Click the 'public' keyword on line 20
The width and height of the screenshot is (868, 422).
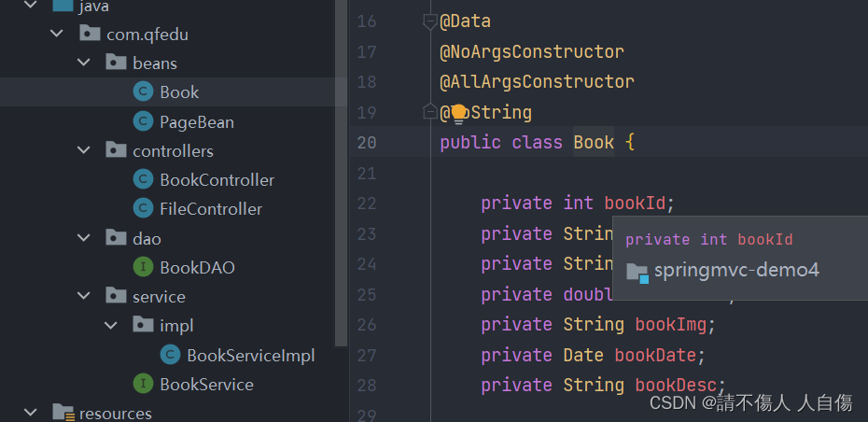pos(470,142)
